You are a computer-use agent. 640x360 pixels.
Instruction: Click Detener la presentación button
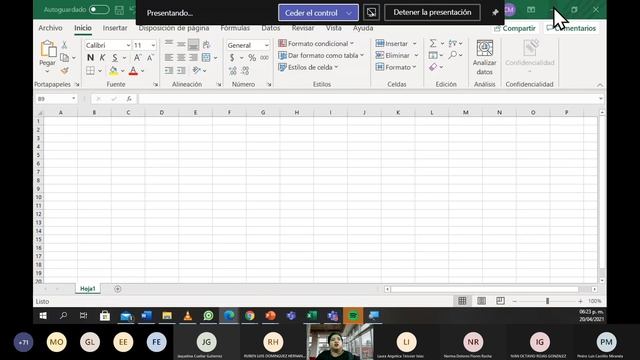tap(432, 12)
